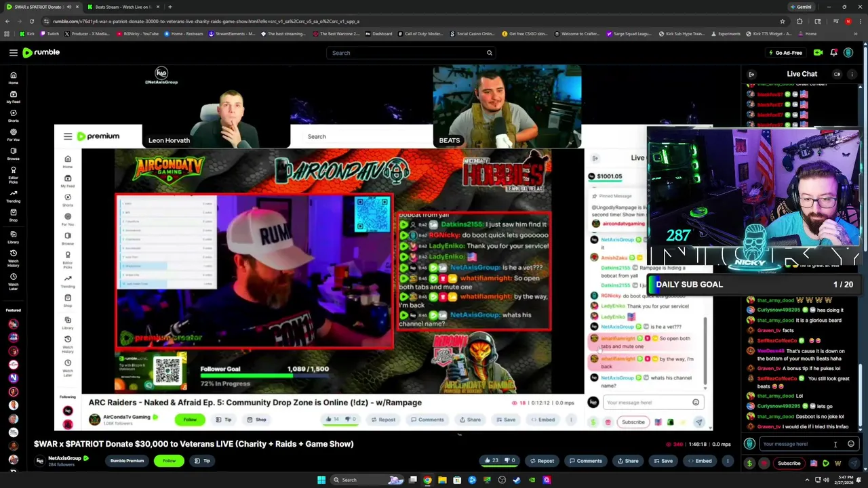Open the RGNicky - YouTube bookmark
The width and height of the screenshot is (868, 488).
point(138,34)
